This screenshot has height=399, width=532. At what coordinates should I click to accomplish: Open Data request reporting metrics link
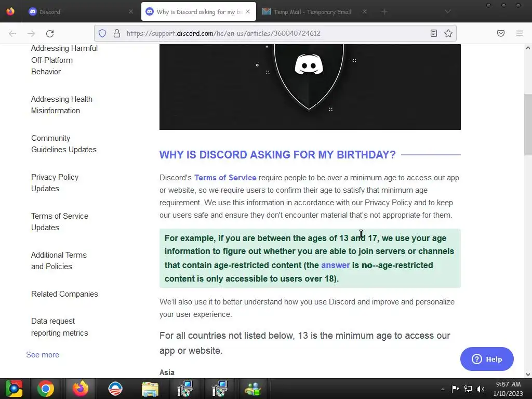coord(59,327)
